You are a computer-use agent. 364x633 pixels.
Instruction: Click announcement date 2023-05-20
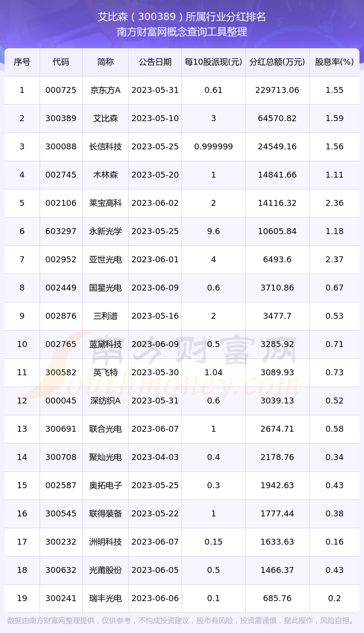click(x=155, y=175)
